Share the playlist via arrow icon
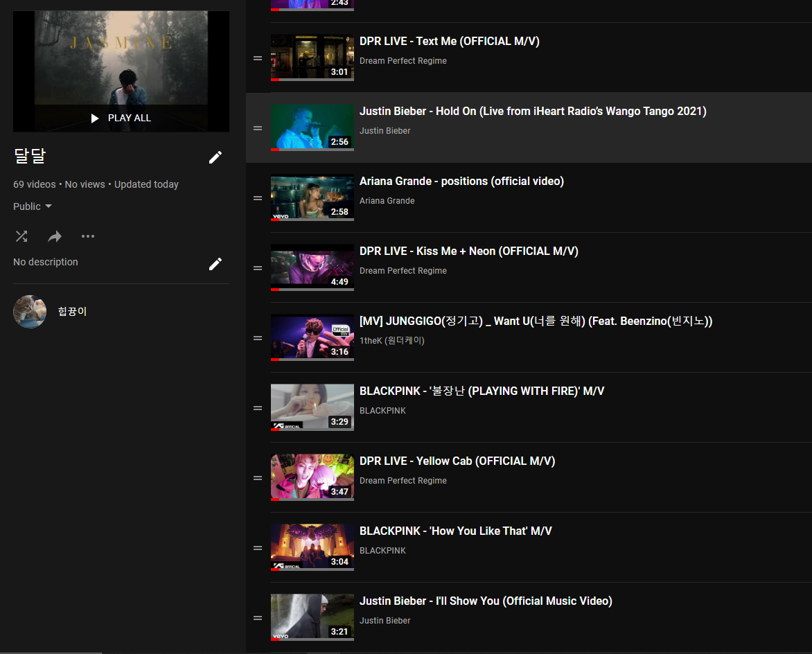 (x=55, y=236)
